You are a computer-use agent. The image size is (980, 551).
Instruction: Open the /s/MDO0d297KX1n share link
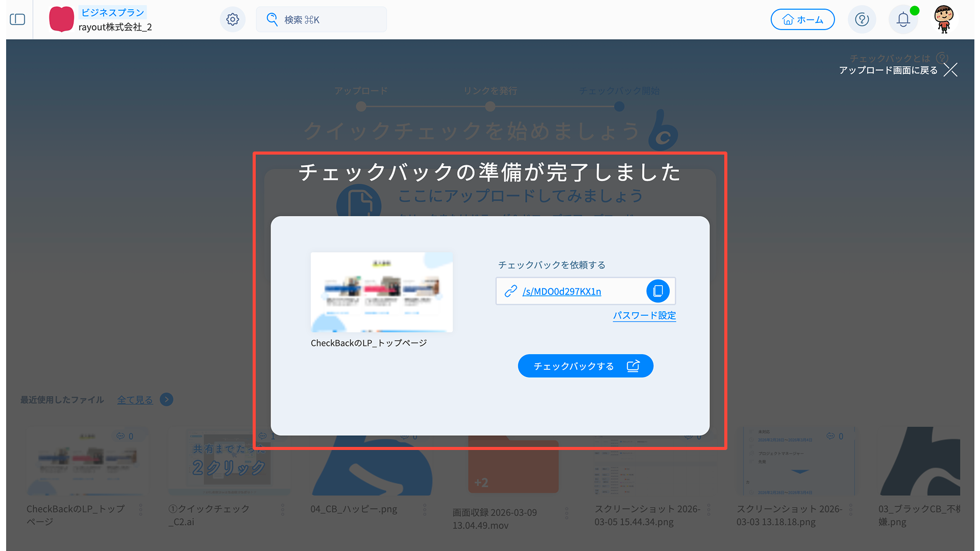pyautogui.click(x=561, y=291)
